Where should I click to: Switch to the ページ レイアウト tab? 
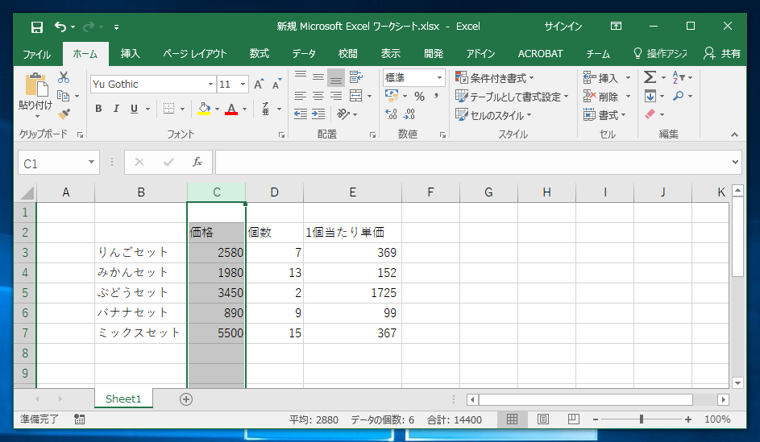click(194, 54)
